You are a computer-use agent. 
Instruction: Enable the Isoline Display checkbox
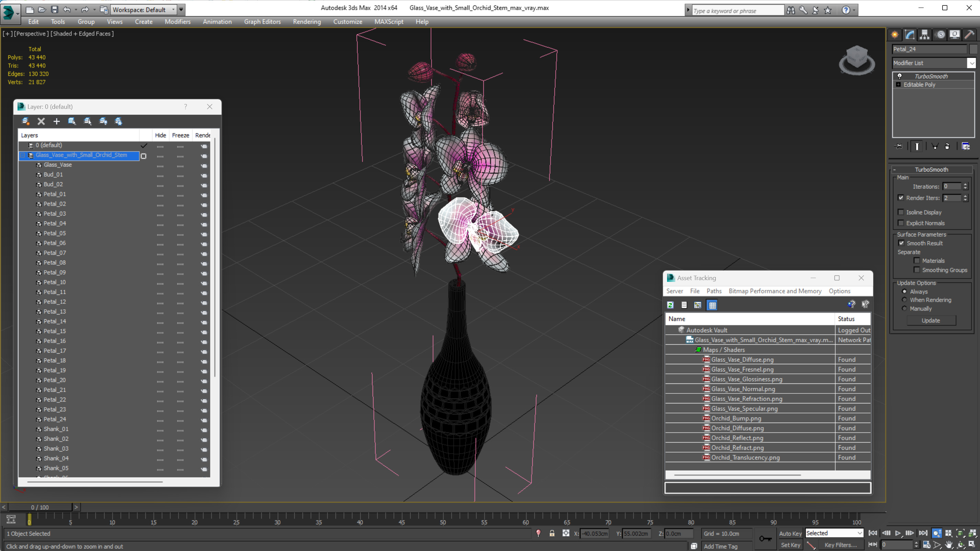pos(901,212)
